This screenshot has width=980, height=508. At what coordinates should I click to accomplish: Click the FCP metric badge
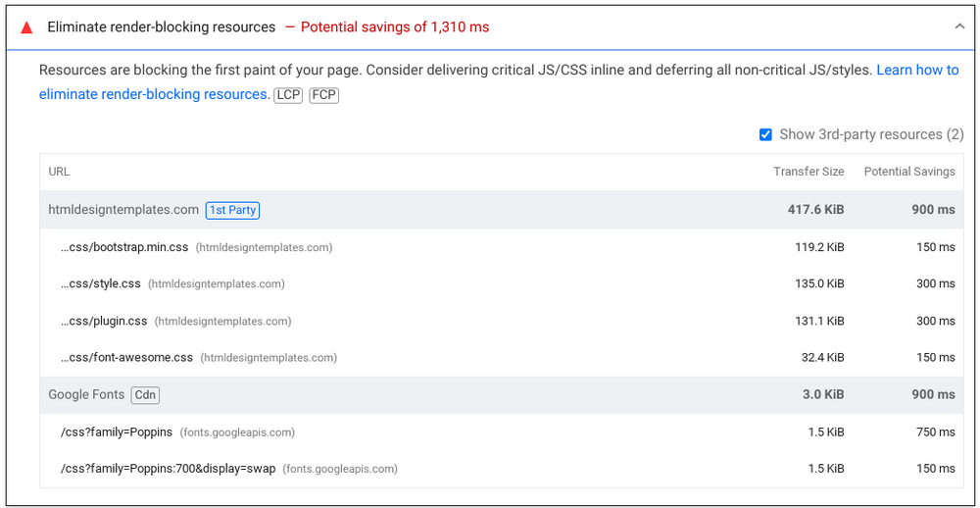(x=324, y=95)
